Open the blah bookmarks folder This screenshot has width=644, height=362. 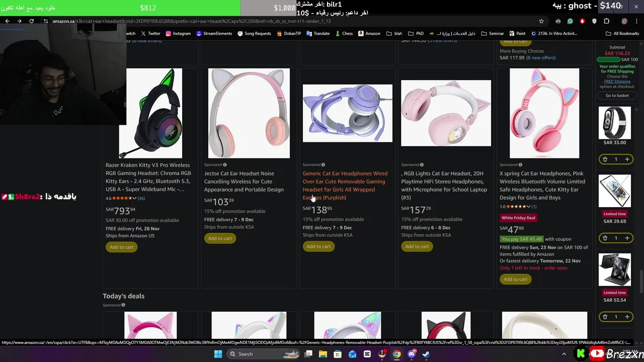(x=394, y=34)
